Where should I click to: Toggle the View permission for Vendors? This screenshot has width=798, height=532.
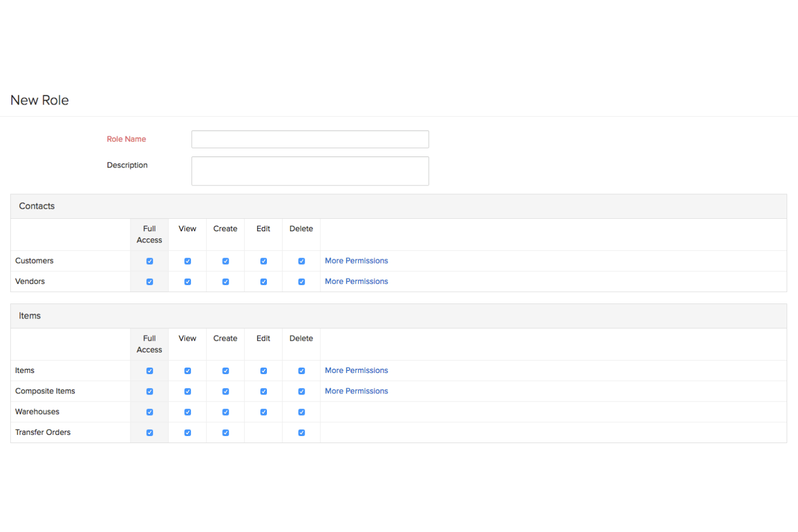[187, 281]
